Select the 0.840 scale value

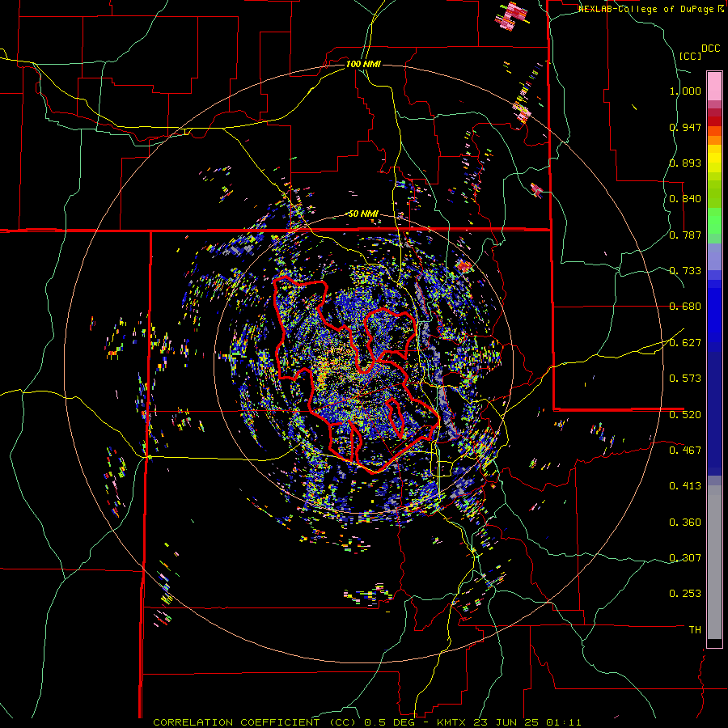click(x=685, y=199)
